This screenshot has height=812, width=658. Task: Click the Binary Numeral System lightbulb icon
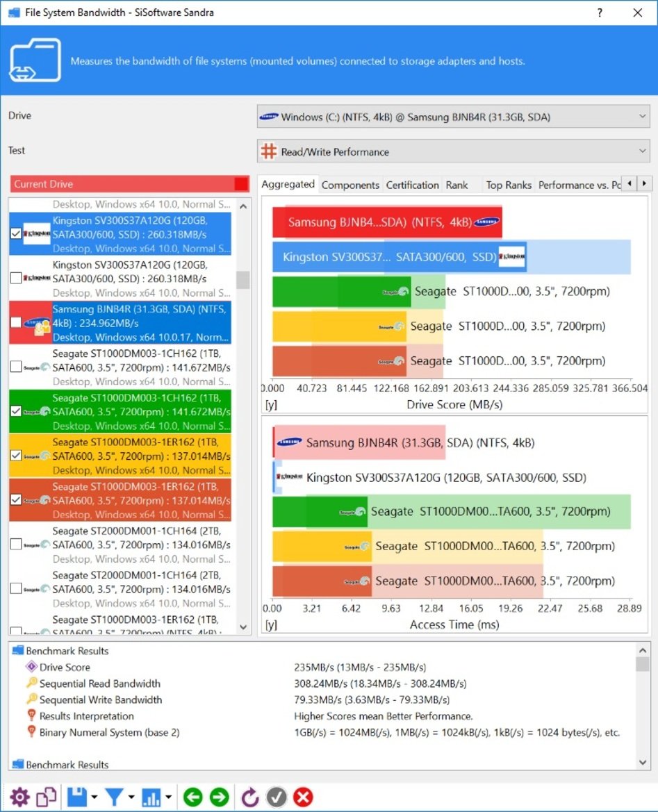(x=31, y=731)
